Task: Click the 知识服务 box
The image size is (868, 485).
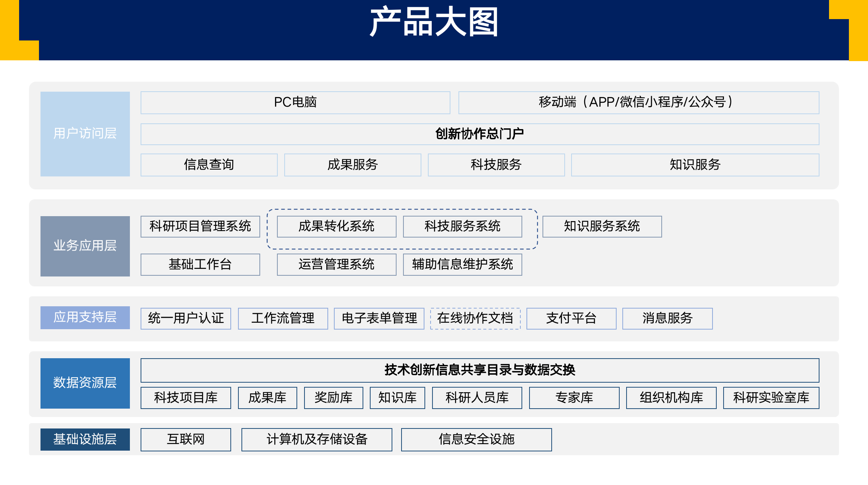Action: [695, 165]
